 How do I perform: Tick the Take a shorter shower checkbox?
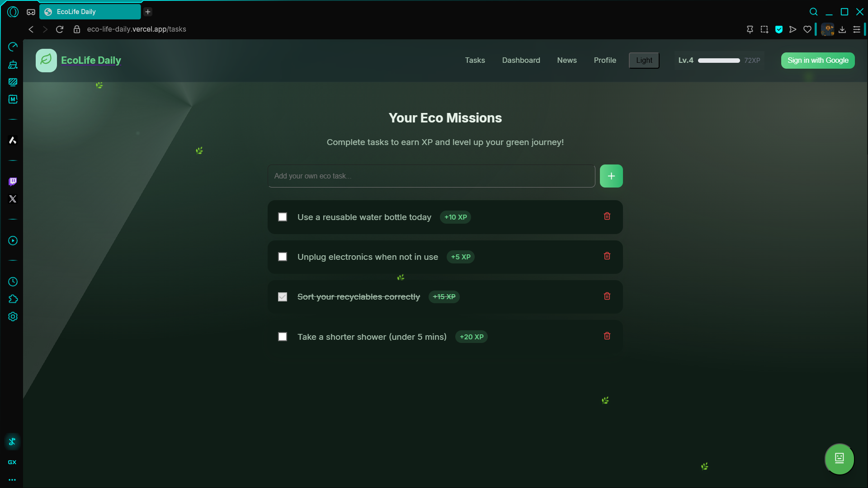pos(283,337)
